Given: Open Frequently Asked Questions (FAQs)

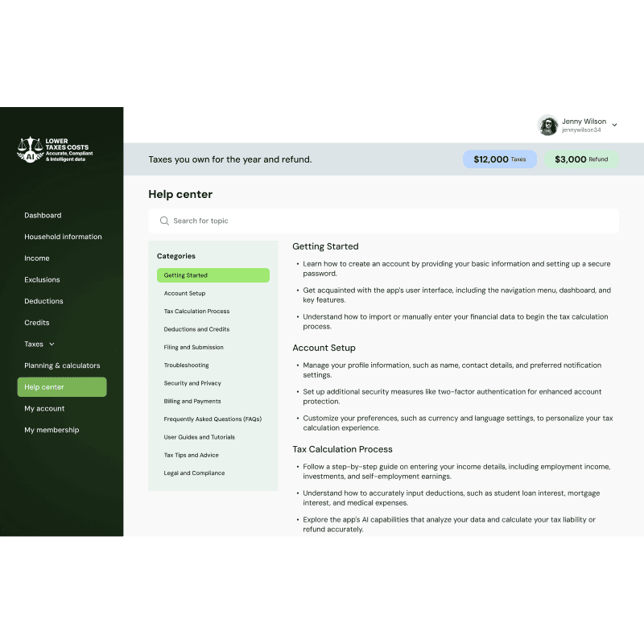Looking at the screenshot, I should click(x=213, y=419).
